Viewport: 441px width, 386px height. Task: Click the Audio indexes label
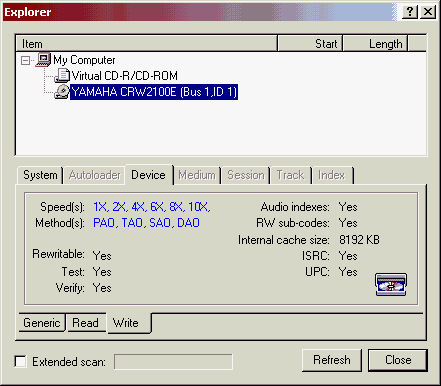coord(295,207)
